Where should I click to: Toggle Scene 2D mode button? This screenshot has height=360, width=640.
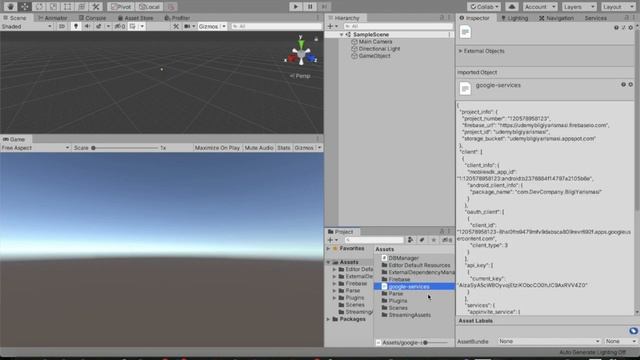(x=62, y=26)
